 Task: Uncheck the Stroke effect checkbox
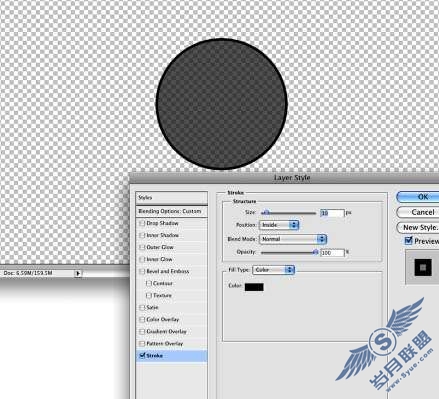tap(142, 356)
